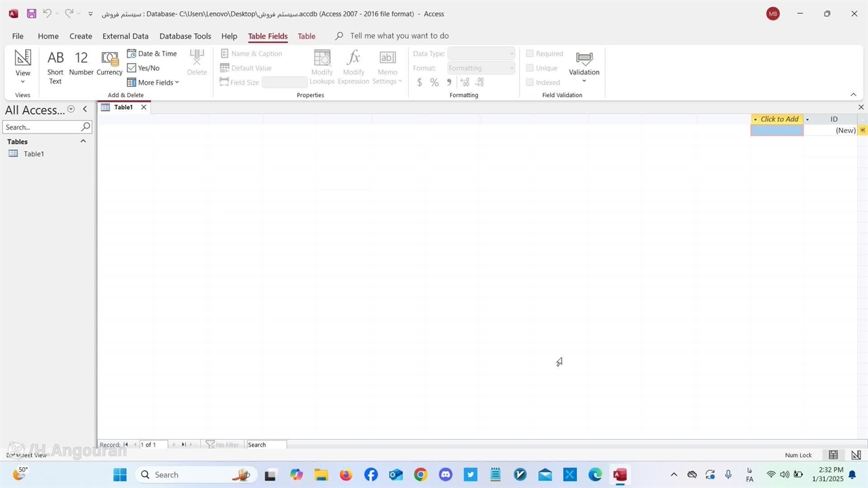Click the navigation pane Search box
Screen dimensions: 868x488
pyautogui.click(x=42, y=127)
